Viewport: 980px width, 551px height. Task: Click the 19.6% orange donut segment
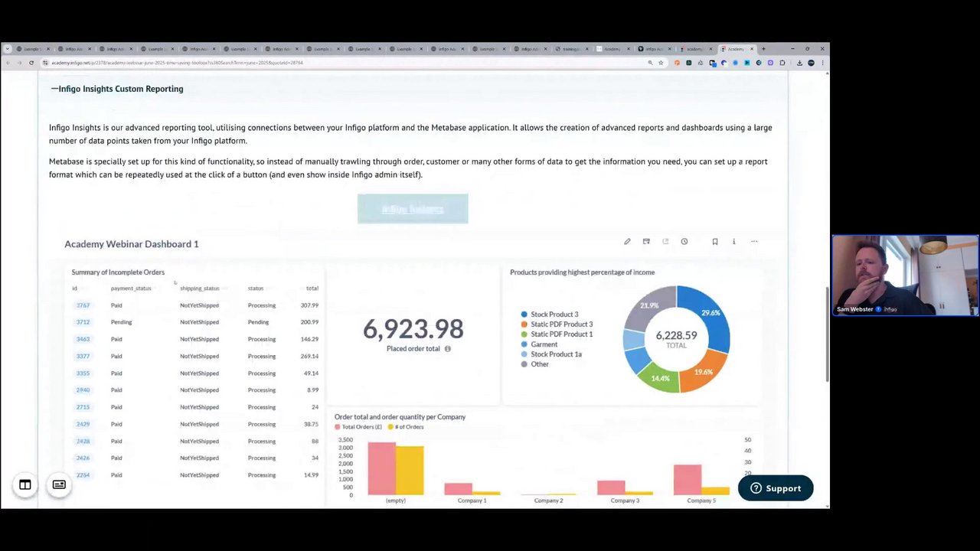coord(702,373)
